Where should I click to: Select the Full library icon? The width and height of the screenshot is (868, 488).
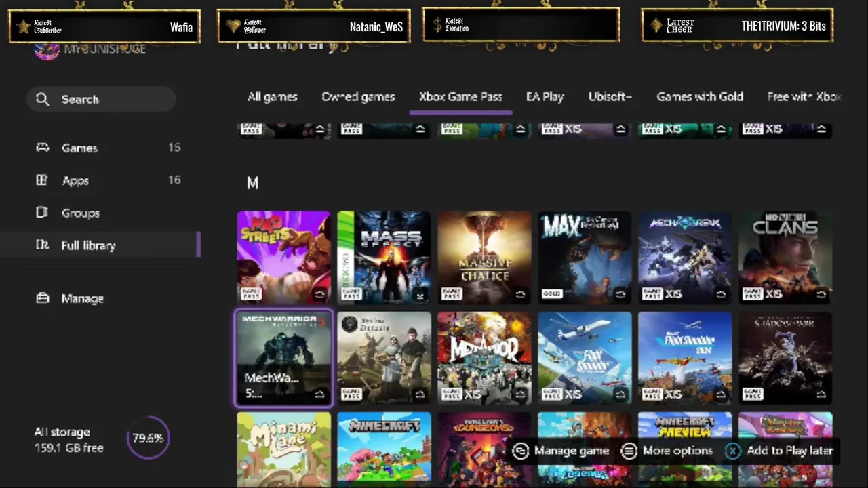42,245
